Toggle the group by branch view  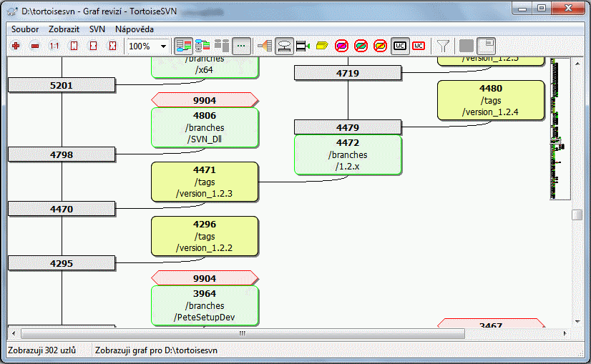(184, 46)
